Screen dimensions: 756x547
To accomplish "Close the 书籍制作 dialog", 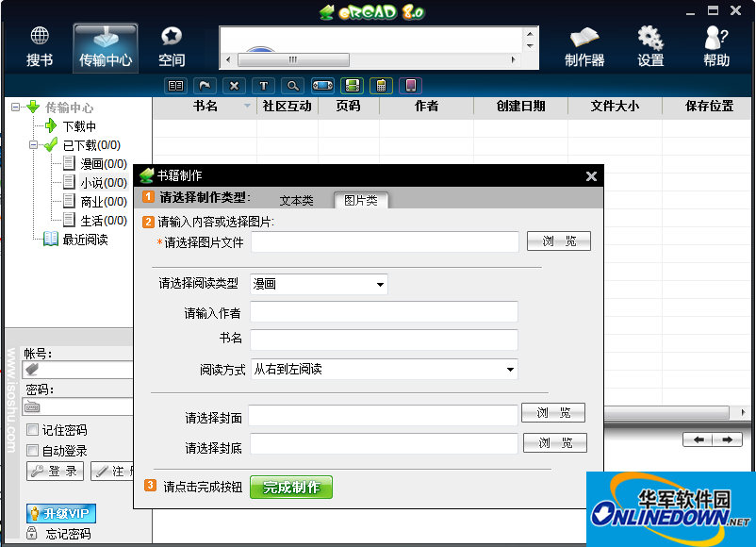I will point(591,176).
